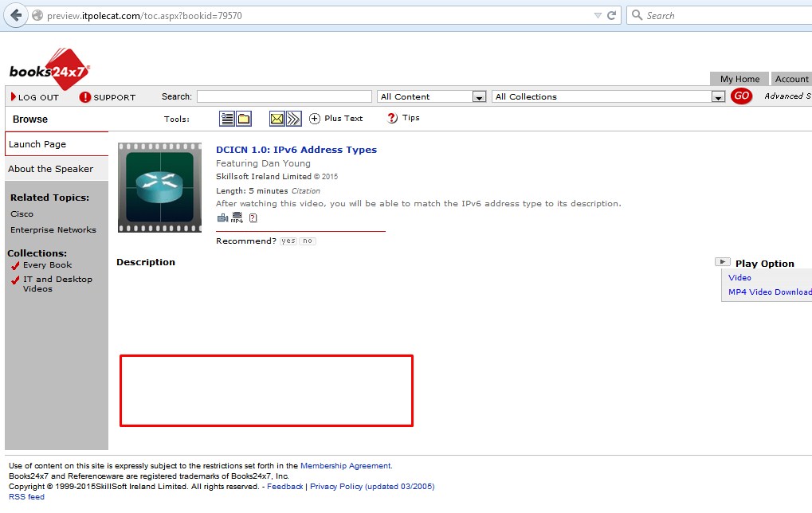Click the check mark beside IT and Desktop Videos

coord(15,280)
